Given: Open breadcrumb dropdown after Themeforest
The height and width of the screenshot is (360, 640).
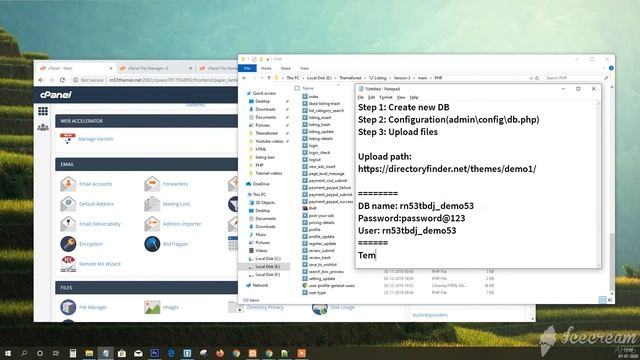Looking at the screenshot, I should tap(365, 78).
